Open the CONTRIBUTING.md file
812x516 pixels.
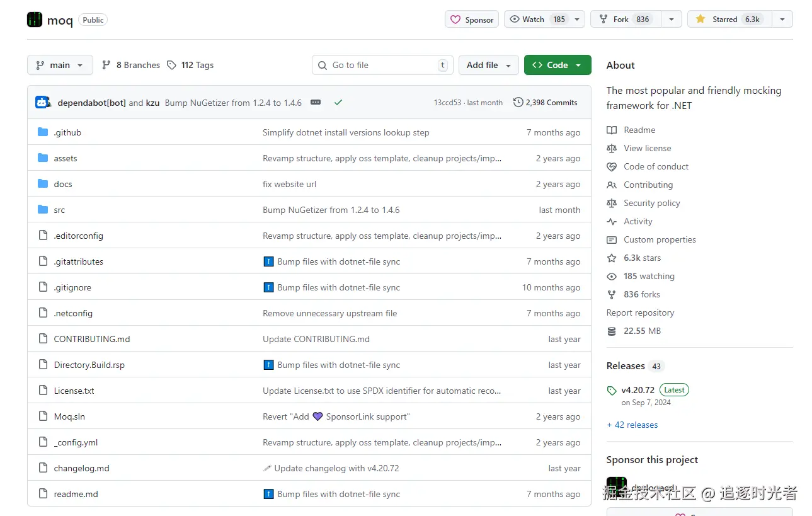92,339
